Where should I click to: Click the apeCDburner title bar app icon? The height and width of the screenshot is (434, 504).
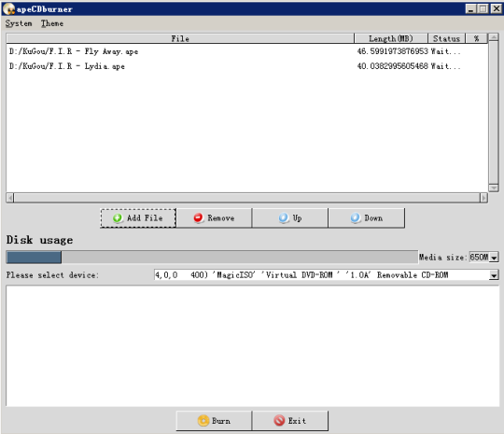coord(8,8)
